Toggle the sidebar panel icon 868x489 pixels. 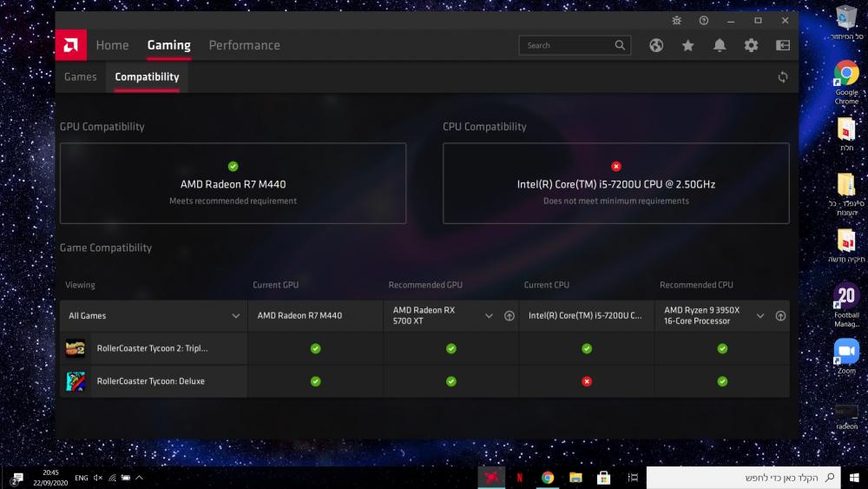click(783, 45)
